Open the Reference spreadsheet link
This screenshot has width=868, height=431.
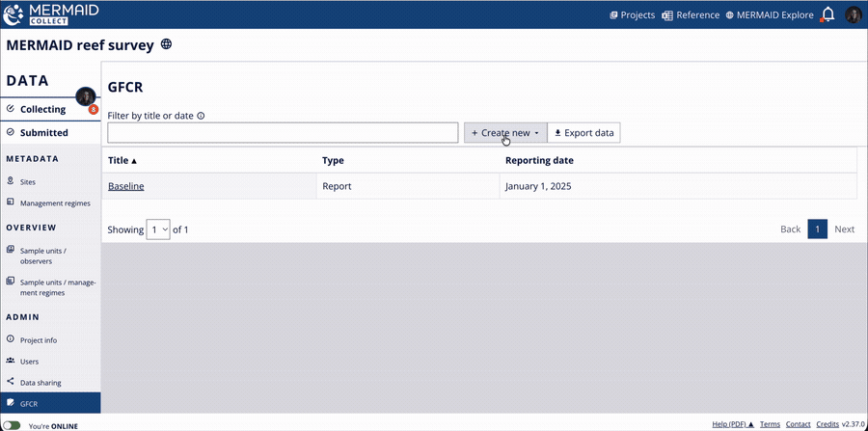click(x=691, y=14)
